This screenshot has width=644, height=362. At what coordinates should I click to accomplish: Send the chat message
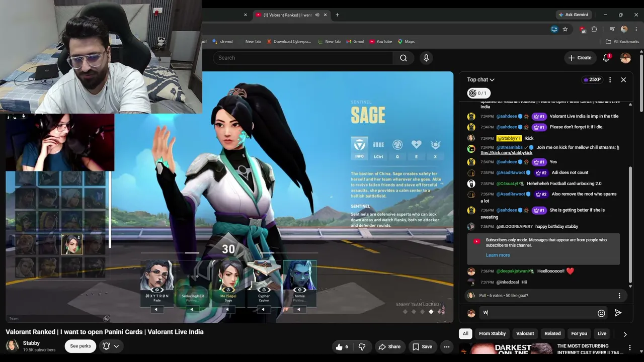pyautogui.click(x=618, y=313)
